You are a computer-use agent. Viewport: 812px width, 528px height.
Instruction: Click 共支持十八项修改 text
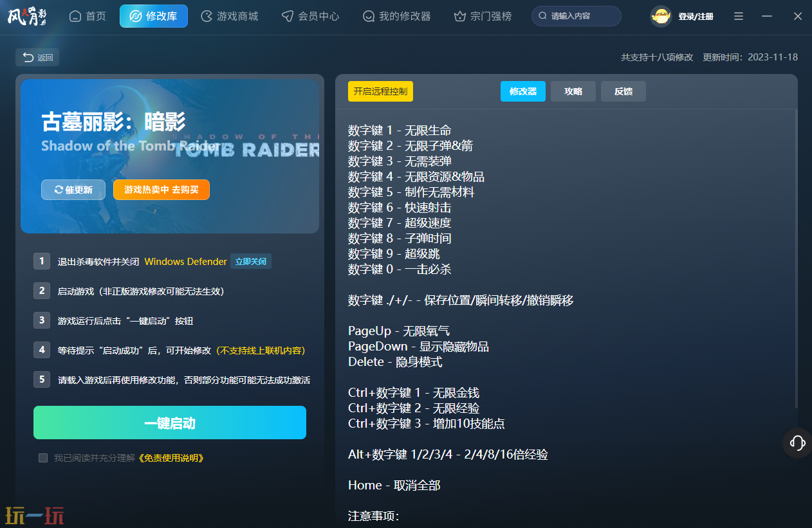pos(657,57)
